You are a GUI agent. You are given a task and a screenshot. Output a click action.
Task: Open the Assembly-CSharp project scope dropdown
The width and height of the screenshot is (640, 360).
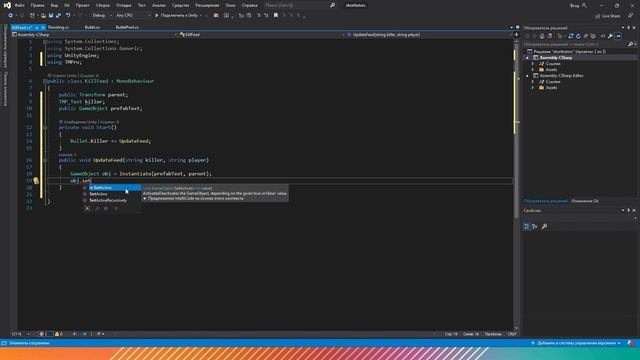click(95, 35)
